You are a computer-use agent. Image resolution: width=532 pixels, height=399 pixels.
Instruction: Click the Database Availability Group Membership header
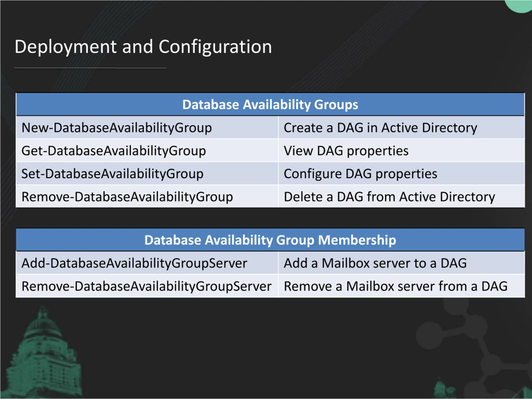[270, 240]
